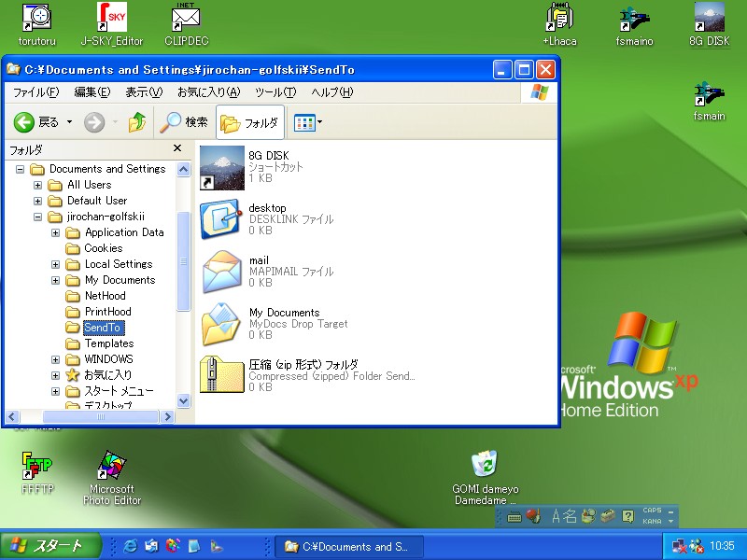This screenshot has height=560, width=747.
Task: Expand the お気に入り tree node
Action: tap(56, 375)
